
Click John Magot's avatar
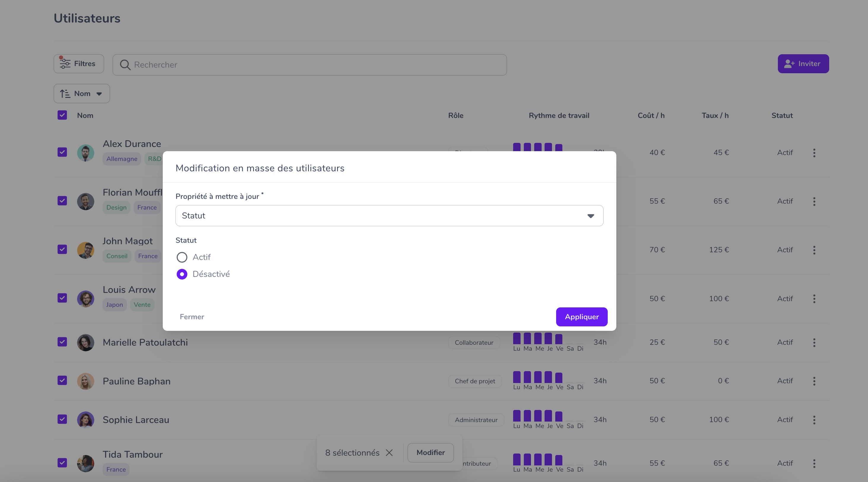coord(86,250)
